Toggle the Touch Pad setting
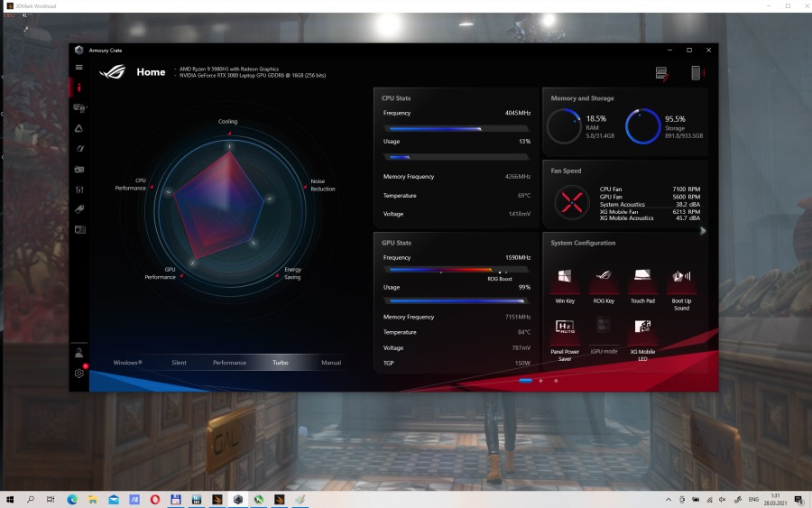This screenshot has width=812, height=508. click(642, 277)
